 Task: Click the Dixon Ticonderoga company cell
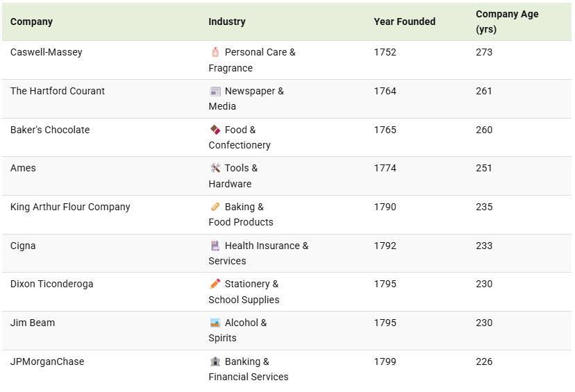[51, 284]
